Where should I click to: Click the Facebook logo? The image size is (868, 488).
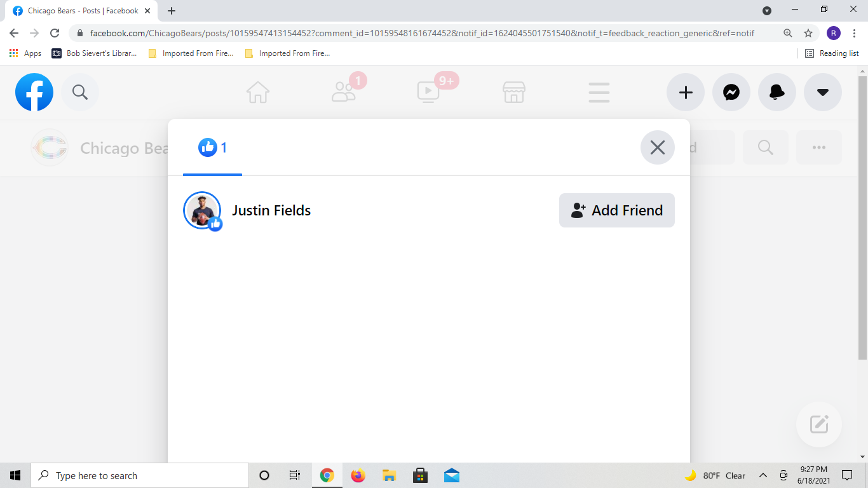point(34,92)
